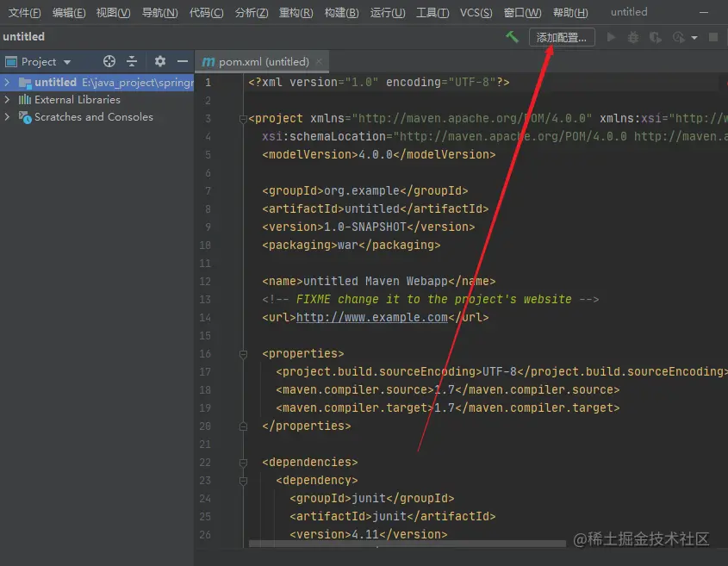This screenshot has height=566, width=728.
Task: Click the 添加配置... button
Action: [x=561, y=37]
